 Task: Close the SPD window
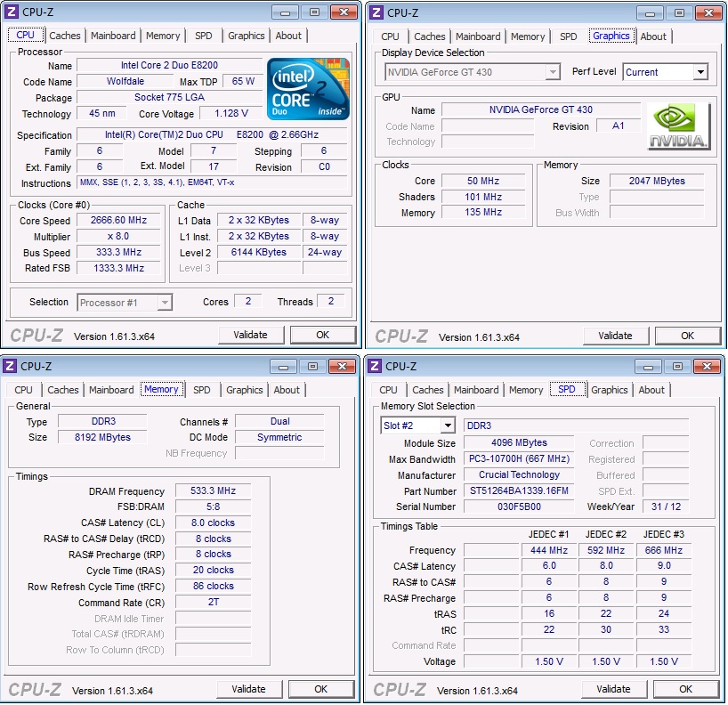(x=708, y=367)
